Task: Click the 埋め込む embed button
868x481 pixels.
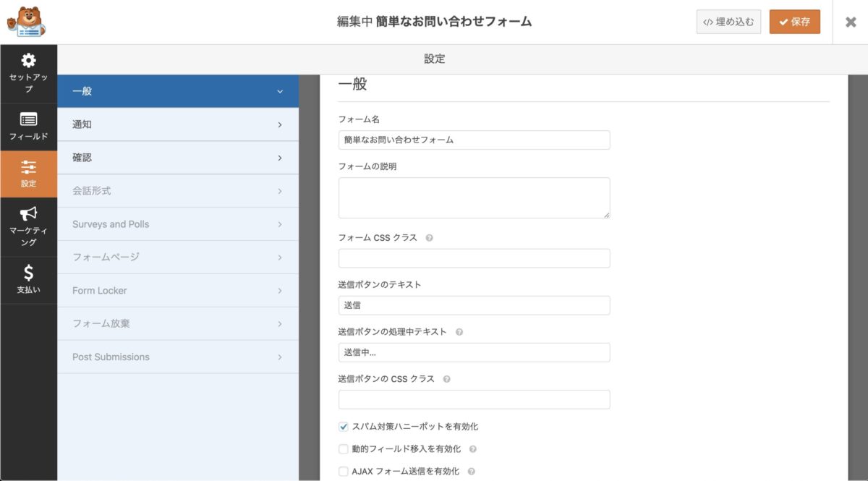Action: coord(728,22)
